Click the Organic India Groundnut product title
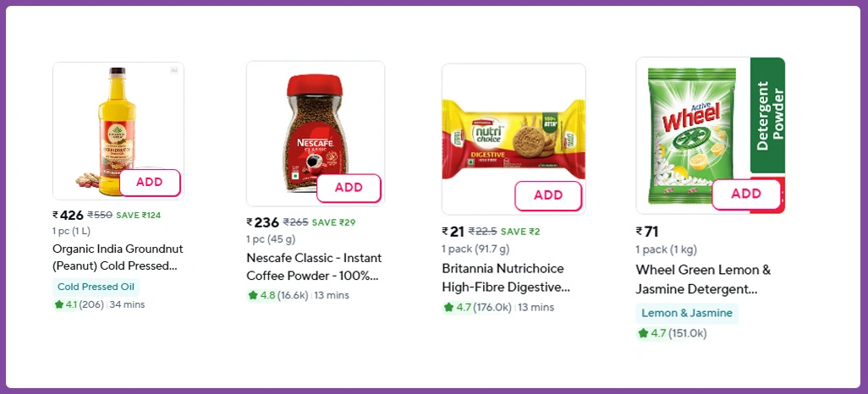The height and width of the screenshot is (394, 868). pos(118,257)
